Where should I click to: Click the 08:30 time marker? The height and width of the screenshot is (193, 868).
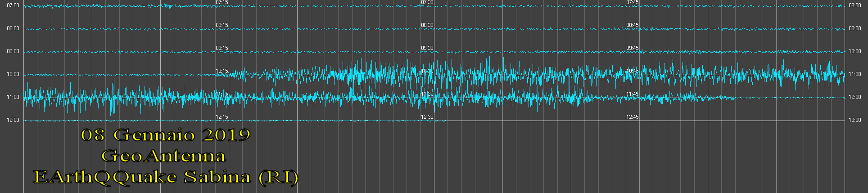(x=427, y=25)
